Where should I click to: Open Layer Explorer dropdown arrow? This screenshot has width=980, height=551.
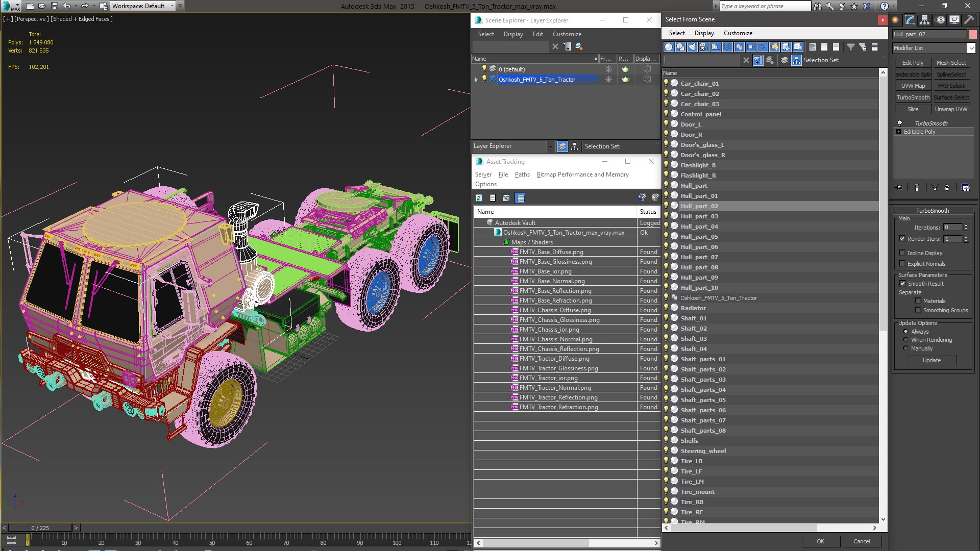point(550,146)
